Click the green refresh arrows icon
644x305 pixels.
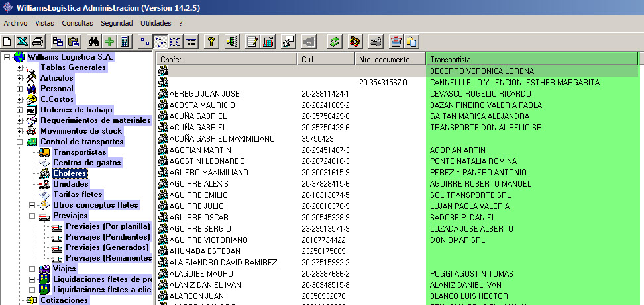tap(335, 42)
